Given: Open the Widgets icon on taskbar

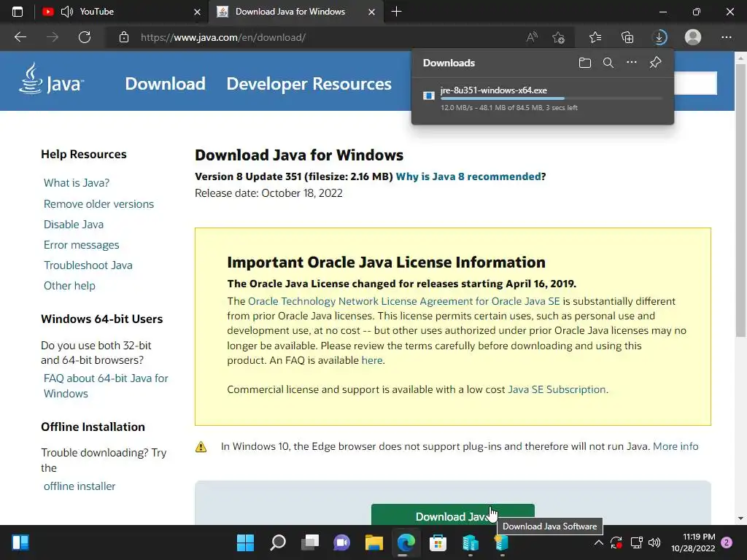Looking at the screenshot, I should click(x=20, y=542).
